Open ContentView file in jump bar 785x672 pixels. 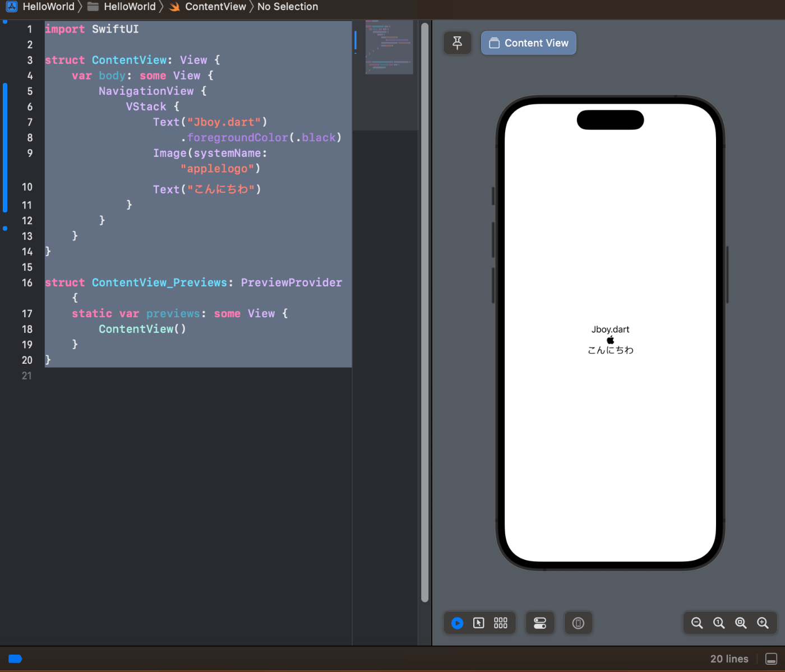207,7
